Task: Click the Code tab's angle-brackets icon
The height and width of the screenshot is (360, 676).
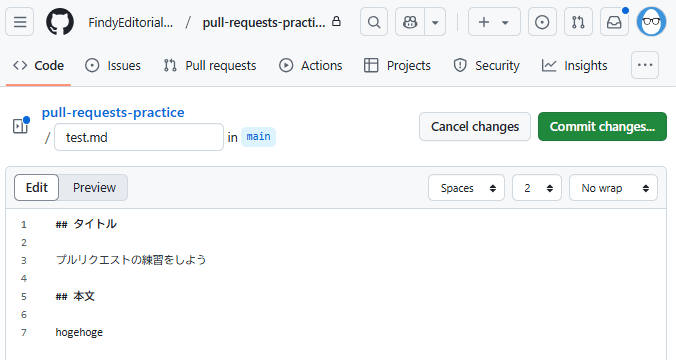Action: tap(20, 66)
